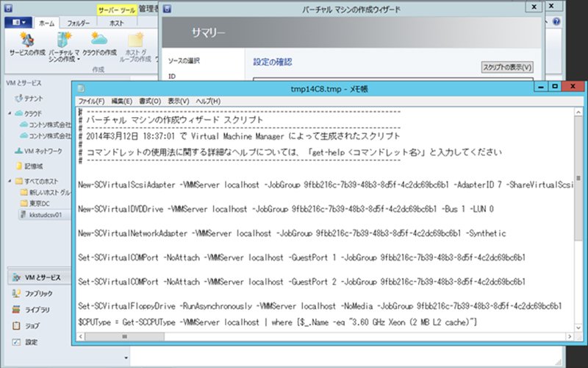Click the Notepad horizontal scroll right arrow
Viewport: 588px width, 368px height.
click(x=570, y=336)
